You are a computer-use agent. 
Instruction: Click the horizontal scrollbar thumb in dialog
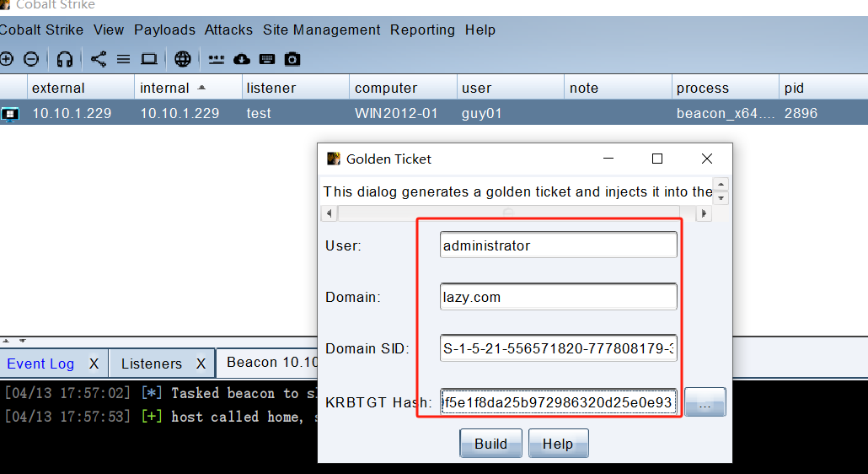pyautogui.click(x=509, y=213)
